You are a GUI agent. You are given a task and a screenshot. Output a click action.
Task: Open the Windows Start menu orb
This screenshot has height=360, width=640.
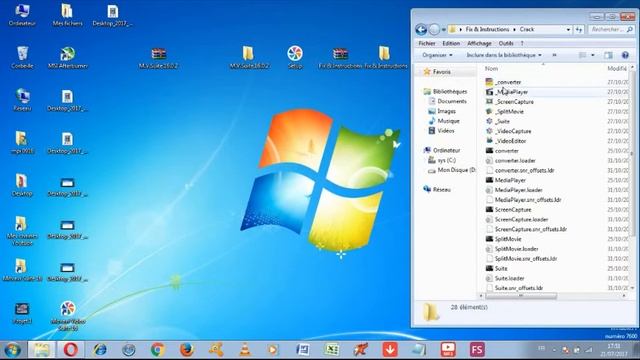(12, 350)
